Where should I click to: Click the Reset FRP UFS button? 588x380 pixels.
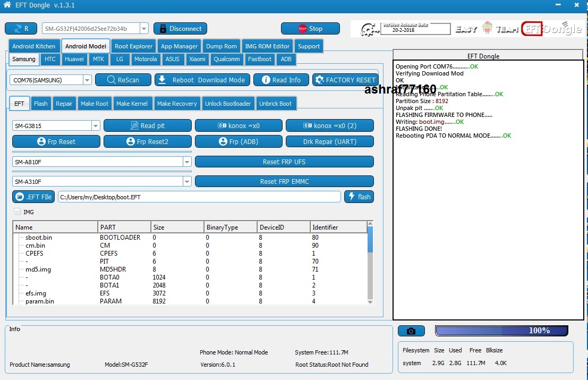click(x=284, y=162)
